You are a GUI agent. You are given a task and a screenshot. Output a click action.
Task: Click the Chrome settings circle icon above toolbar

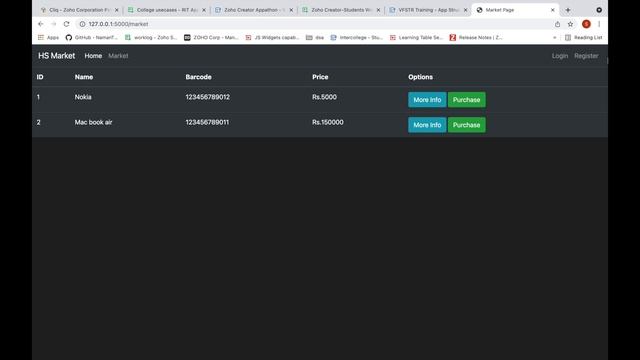tap(599, 10)
